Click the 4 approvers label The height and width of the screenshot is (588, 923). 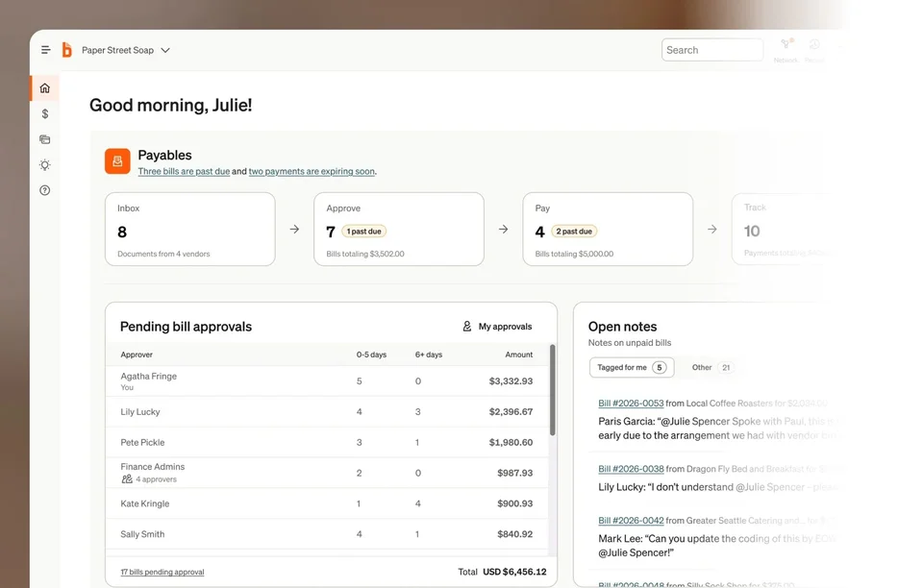pyautogui.click(x=156, y=479)
